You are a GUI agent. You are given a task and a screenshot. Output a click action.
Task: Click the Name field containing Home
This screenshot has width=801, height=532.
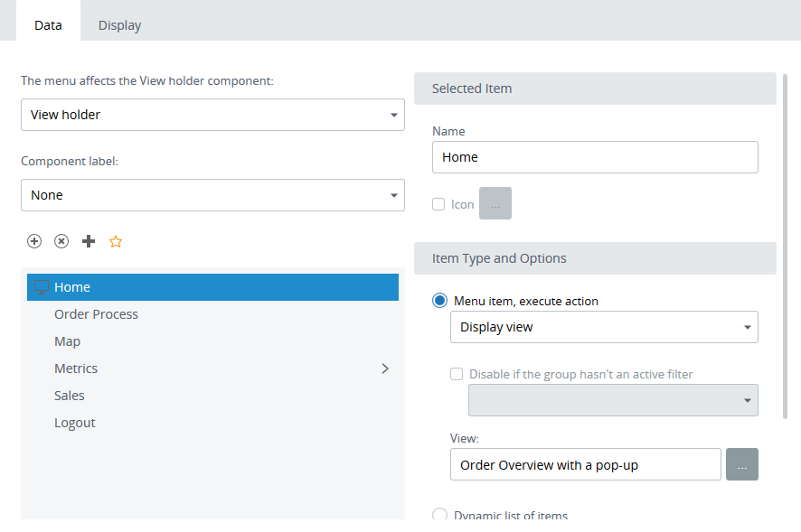coord(594,157)
